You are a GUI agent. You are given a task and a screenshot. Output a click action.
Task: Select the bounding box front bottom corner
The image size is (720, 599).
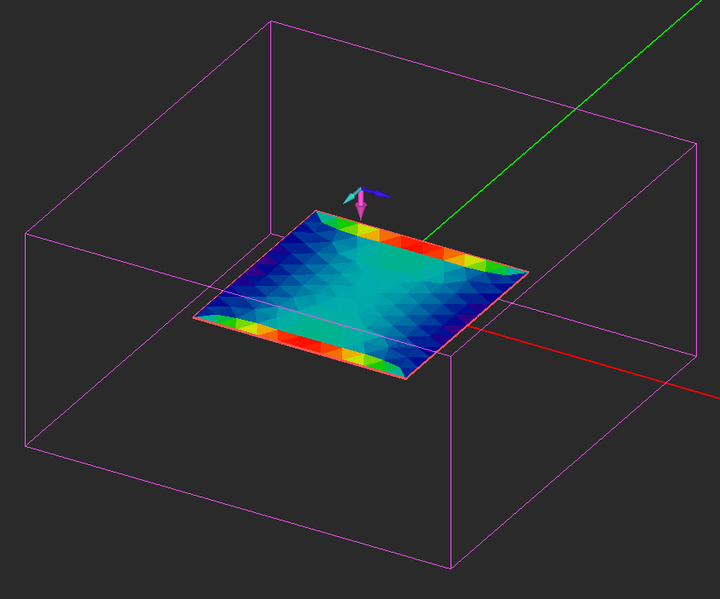click(x=451, y=569)
